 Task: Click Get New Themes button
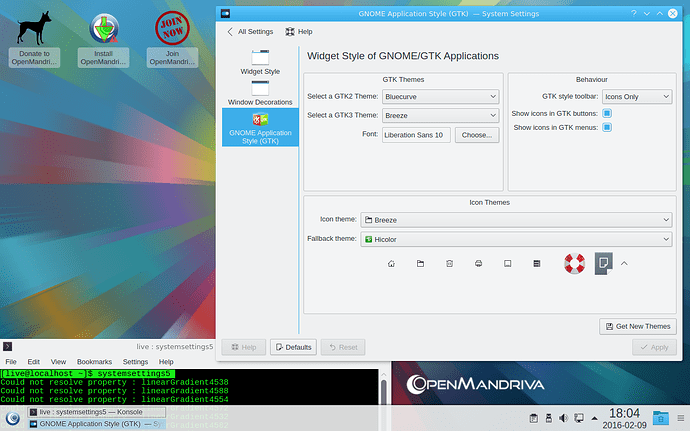point(638,326)
